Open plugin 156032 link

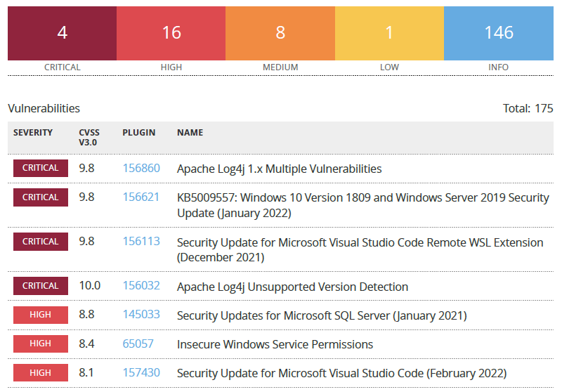[141, 286]
